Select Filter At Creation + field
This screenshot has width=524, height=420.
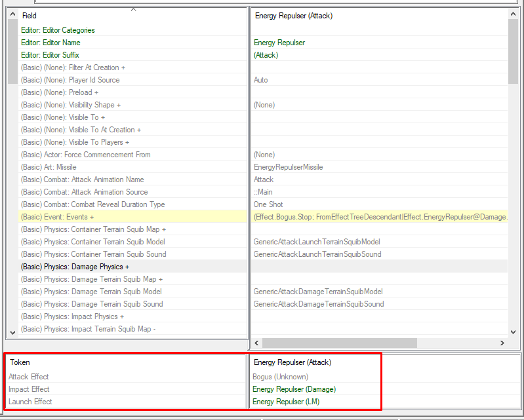click(x=132, y=67)
